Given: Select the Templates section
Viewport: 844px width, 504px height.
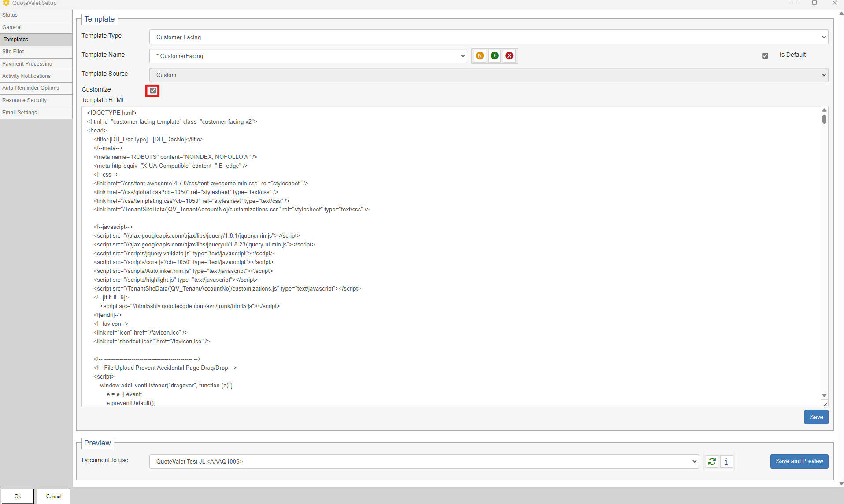Looking at the screenshot, I should pyautogui.click(x=36, y=40).
